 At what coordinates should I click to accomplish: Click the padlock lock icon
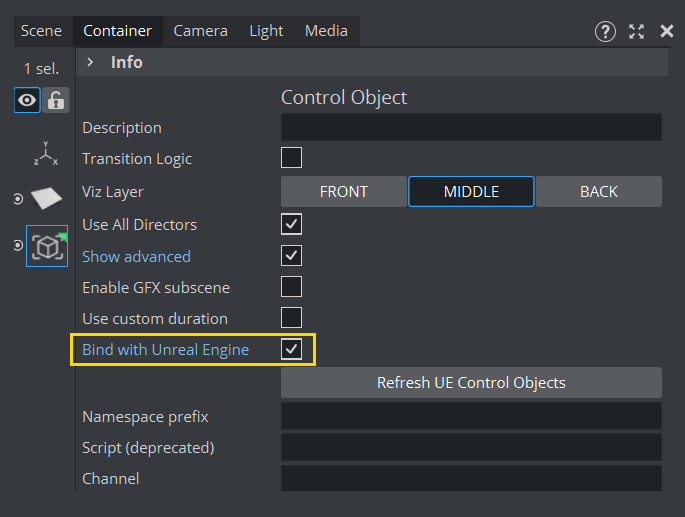click(55, 100)
